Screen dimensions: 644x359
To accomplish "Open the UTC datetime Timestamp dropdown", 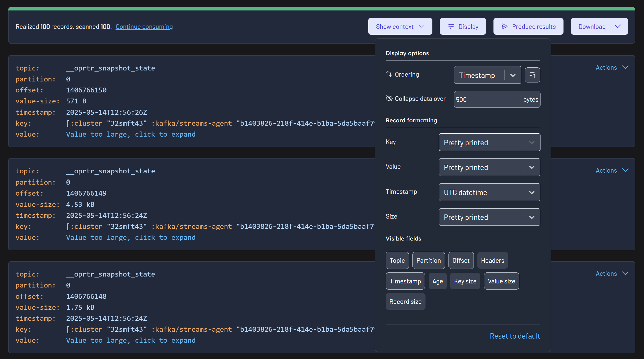I will pos(489,192).
